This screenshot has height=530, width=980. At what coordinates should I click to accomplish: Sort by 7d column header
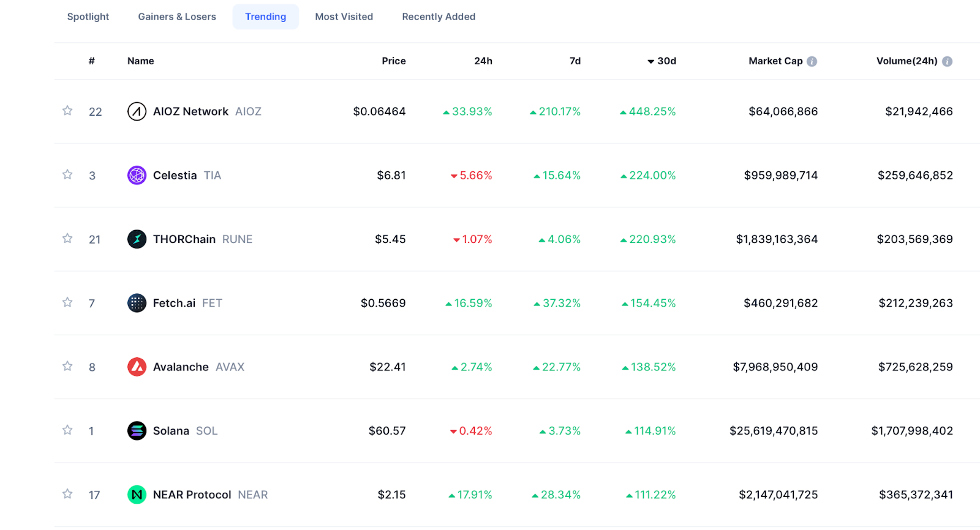point(575,61)
